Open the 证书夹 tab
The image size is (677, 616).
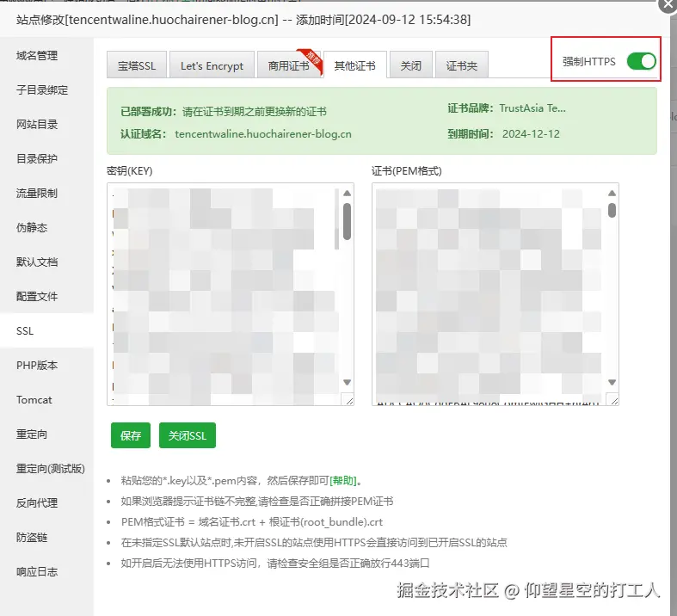[462, 65]
